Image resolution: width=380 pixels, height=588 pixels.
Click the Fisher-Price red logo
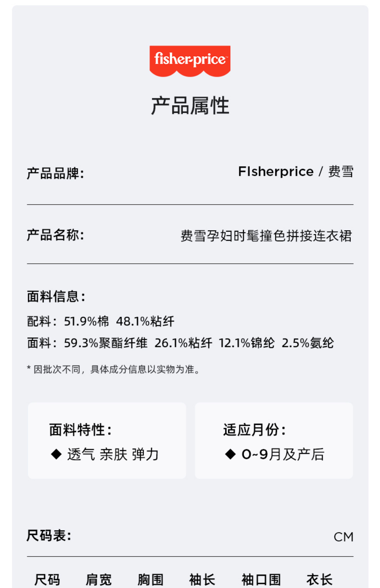190,61
